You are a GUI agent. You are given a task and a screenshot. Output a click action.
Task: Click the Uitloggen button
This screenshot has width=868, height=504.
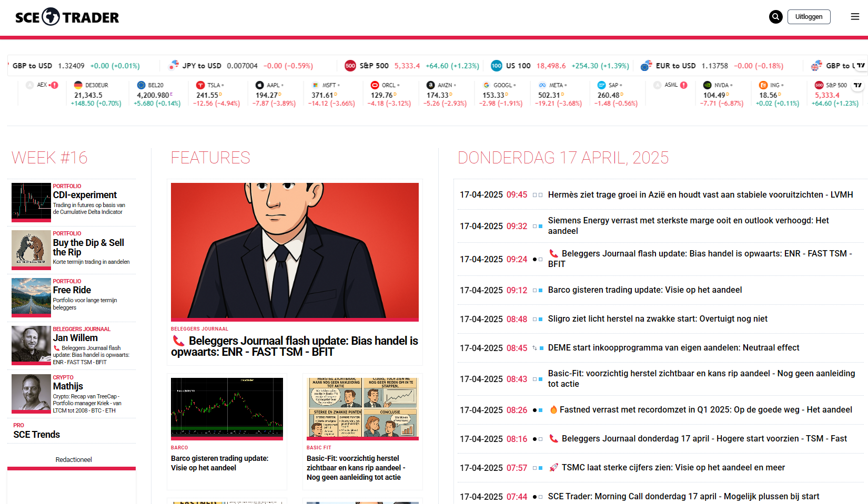pos(809,17)
